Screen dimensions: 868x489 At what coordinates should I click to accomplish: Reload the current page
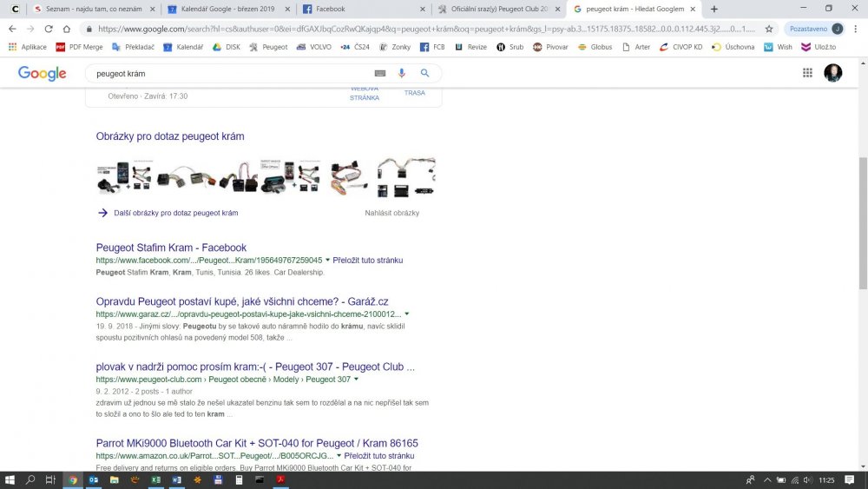pyautogui.click(x=49, y=29)
